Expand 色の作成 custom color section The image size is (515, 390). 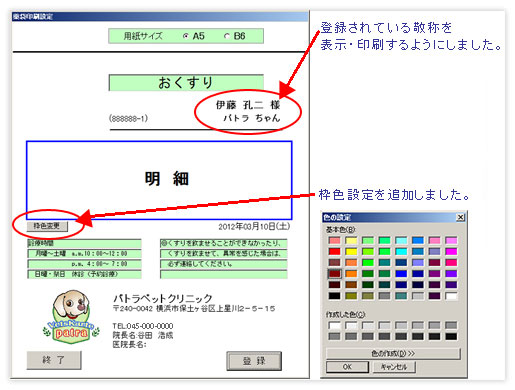pyautogui.click(x=393, y=353)
